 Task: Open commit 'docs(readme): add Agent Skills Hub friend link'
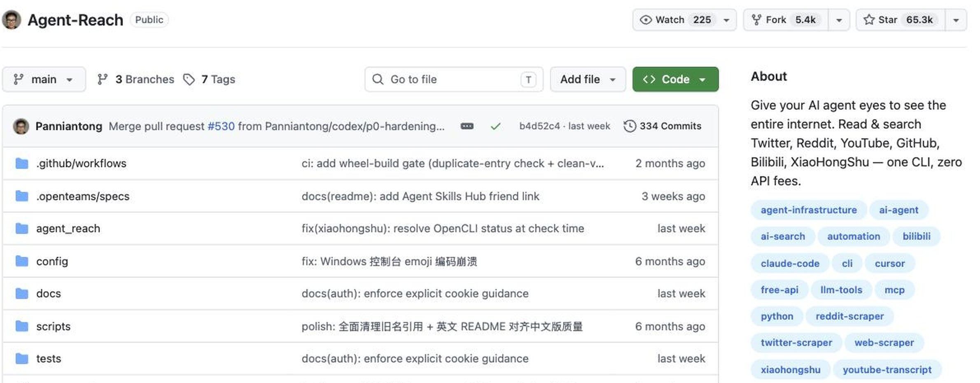click(420, 196)
